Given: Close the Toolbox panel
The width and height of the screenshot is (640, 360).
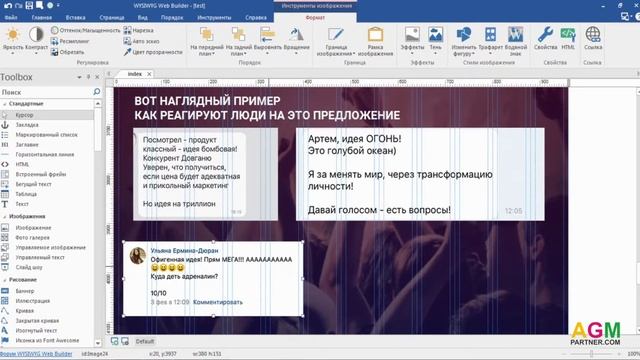Looking at the screenshot, I should point(97,77).
